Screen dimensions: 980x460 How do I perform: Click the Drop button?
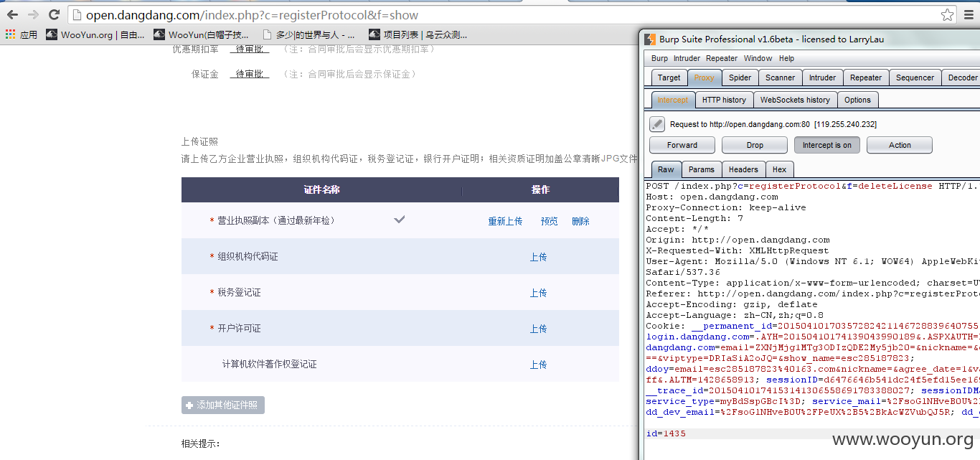755,145
